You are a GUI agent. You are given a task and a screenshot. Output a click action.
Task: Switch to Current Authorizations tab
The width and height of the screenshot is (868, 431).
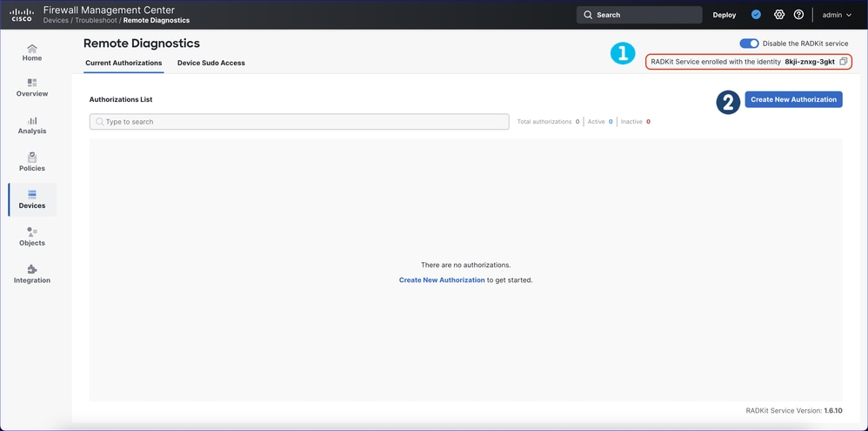click(x=124, y=64)
